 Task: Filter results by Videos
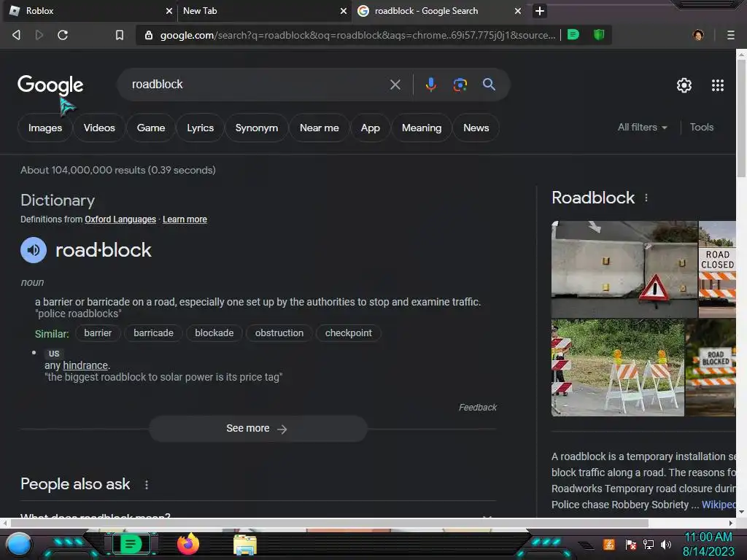tap(99, 128)
